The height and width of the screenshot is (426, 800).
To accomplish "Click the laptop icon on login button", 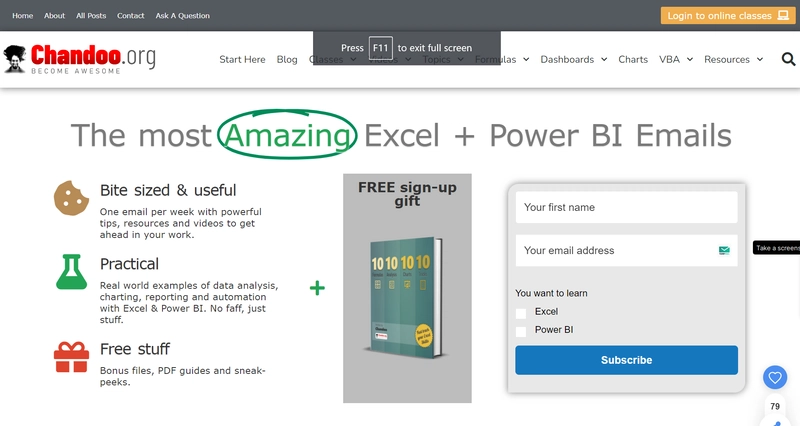I will [x=783, y=15].
